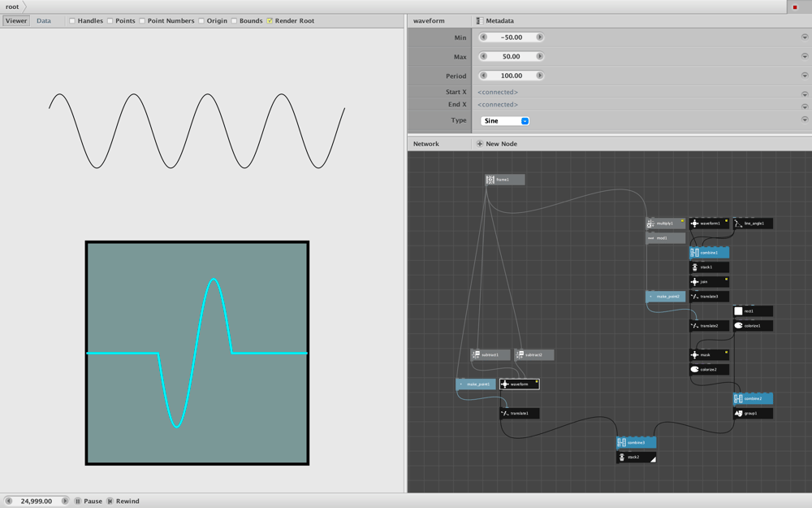This screenshot has width=812, height=508.
Task: Increase the Period value with right arrow
Action: click(x=540, y=76)
